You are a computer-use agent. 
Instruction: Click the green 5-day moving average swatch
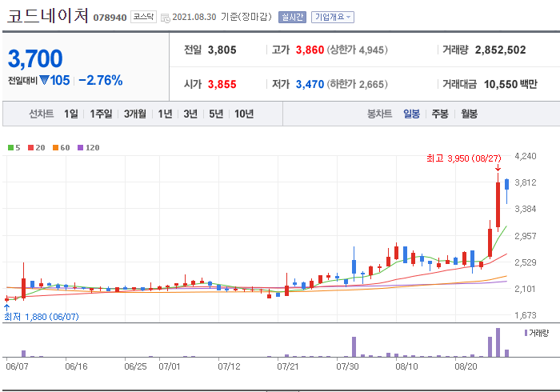pos(10,147)
